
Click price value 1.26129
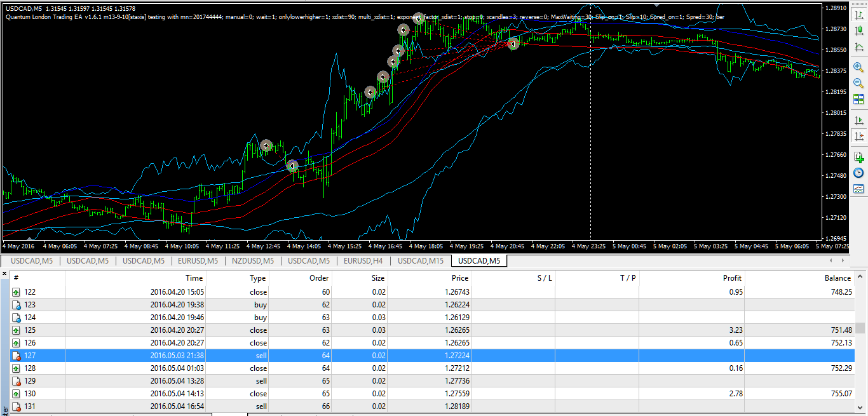[456, 318]
